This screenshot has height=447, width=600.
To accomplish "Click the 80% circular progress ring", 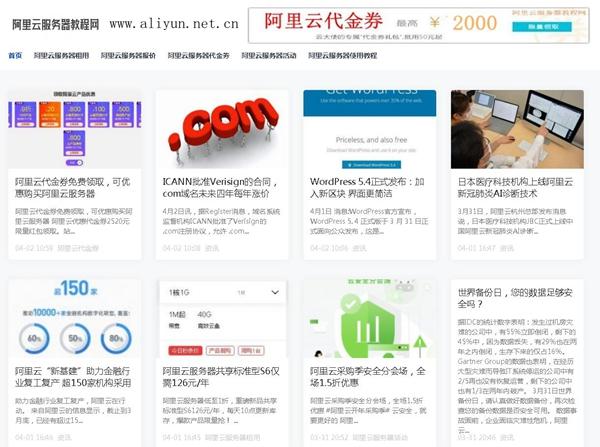I will pyautogui.click(x=116, y=338).
